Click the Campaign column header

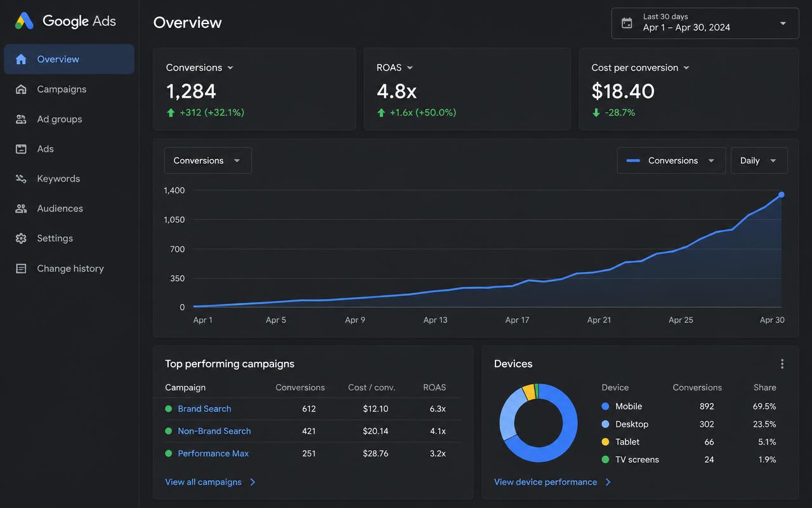(x=185, y=387)
